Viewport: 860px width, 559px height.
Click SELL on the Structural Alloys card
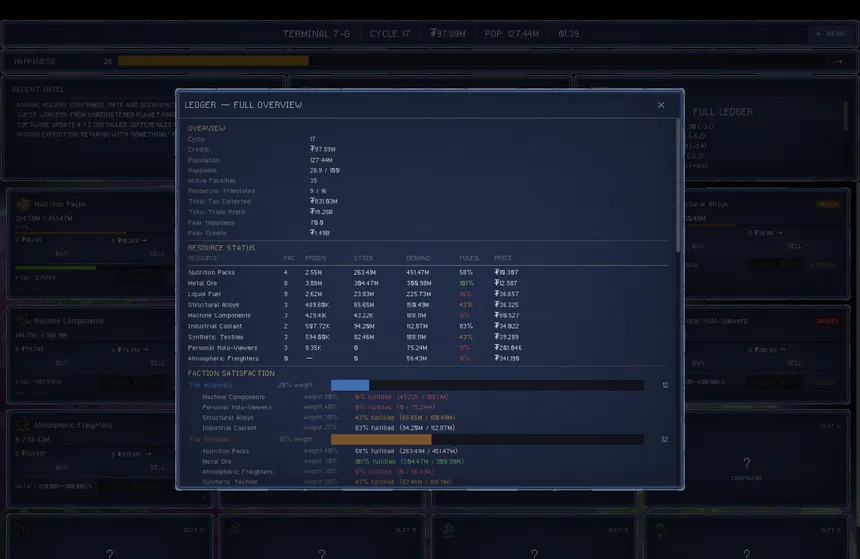[794, 246]
